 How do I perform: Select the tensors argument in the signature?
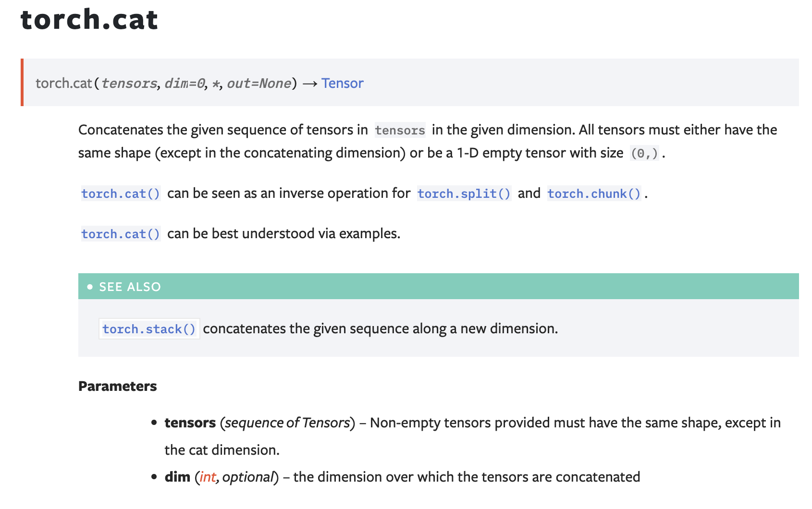[x=129, y=84]
